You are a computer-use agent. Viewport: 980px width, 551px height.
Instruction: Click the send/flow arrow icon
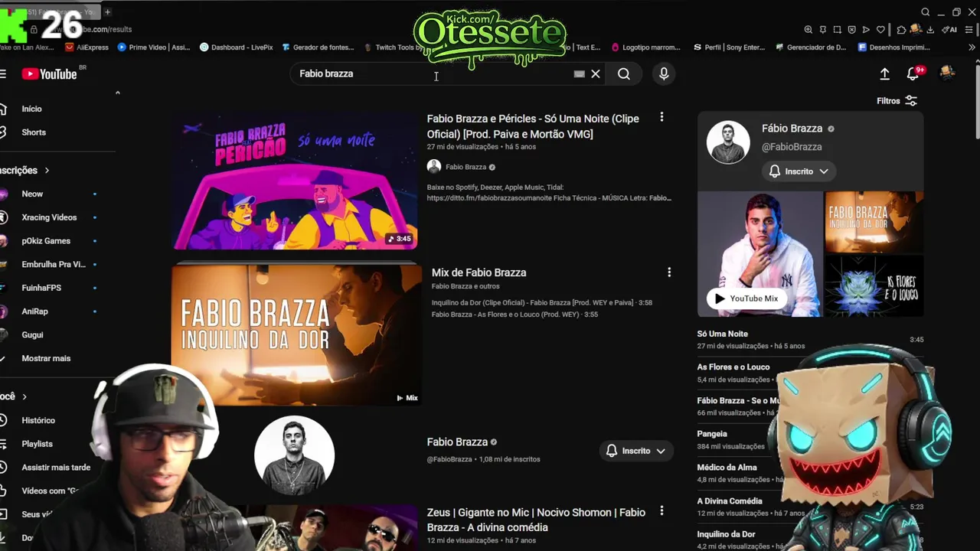(x=867, y=29)
